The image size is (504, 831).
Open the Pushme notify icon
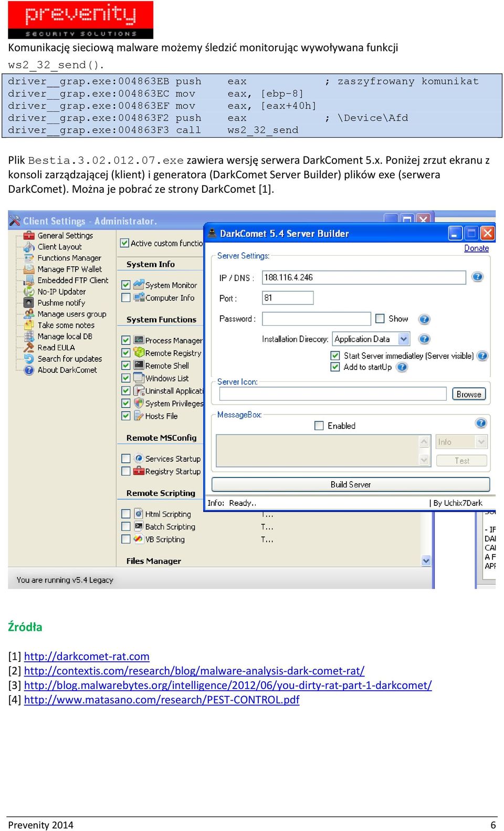[x=29, y=303]
